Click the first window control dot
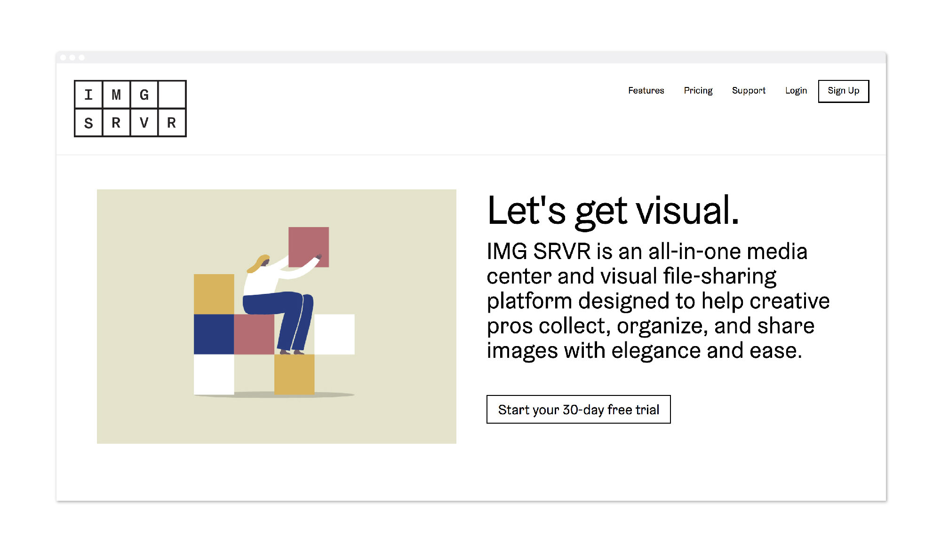Screen dimensions: 941x560 (x=63, y=57)
